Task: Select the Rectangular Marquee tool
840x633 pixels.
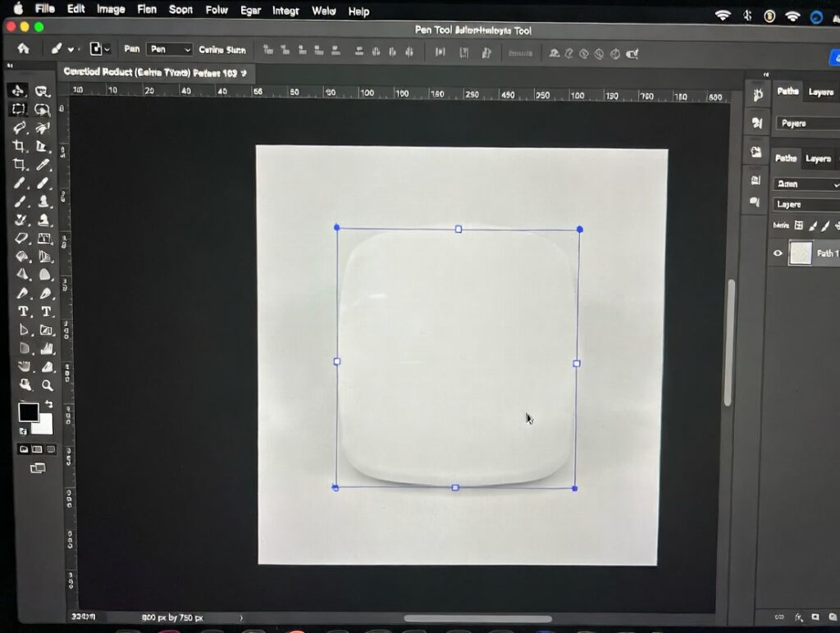Action: [18, 109]
